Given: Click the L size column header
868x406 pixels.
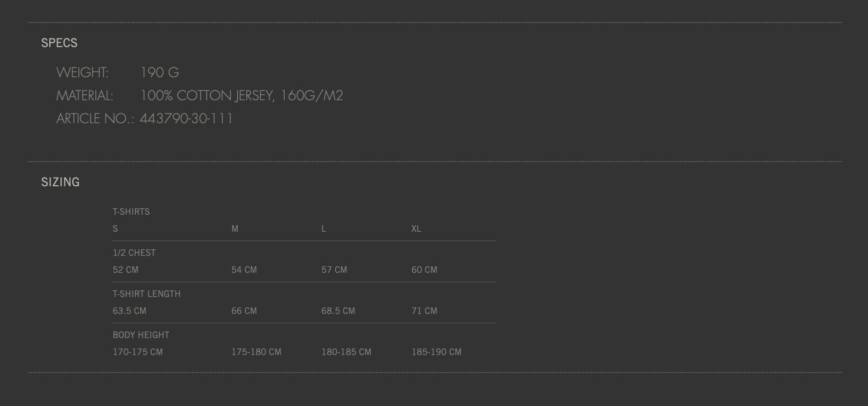Looking at the screenshot, I should click(x=324, y=228).
